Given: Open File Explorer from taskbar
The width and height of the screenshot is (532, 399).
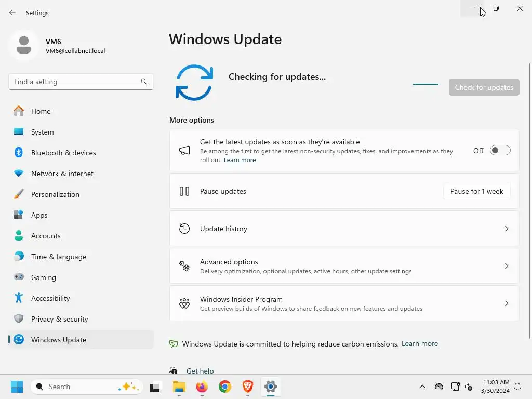Looking at the screenshot, I should 179,387.
